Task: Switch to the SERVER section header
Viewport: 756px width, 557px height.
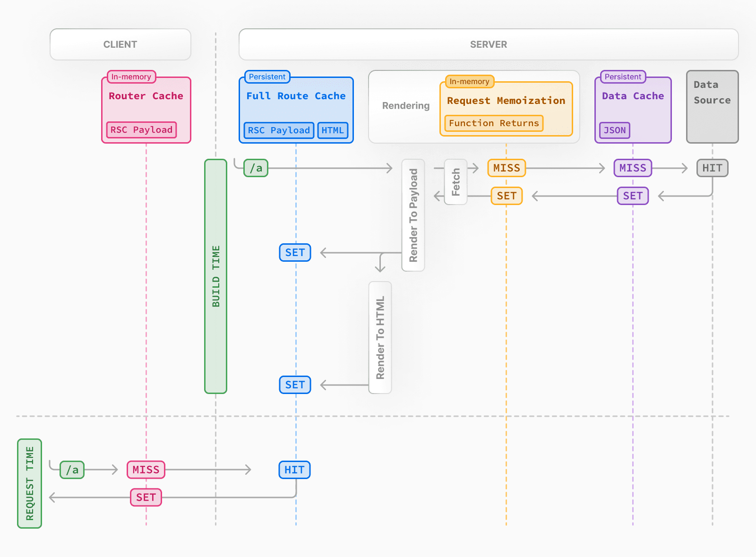Action: pos(488,44)
